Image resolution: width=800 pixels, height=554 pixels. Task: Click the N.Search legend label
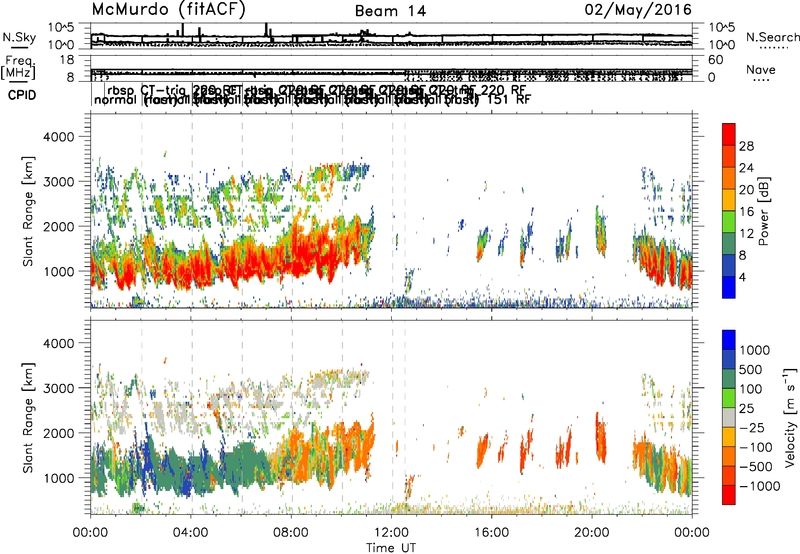click(772, 37)
